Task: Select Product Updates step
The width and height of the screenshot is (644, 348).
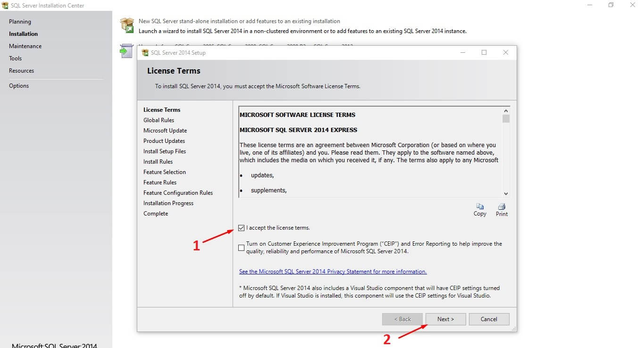Action: tap(164, 141)
